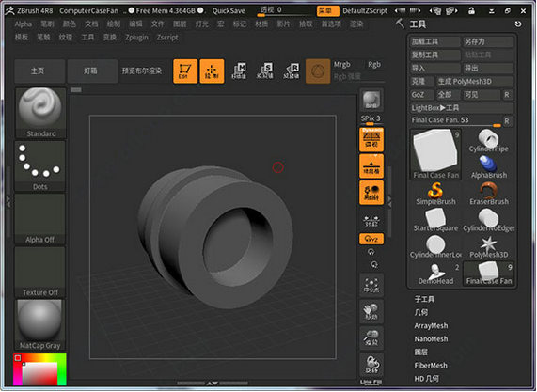This screenshot has height=392, width=537.
Task: Click the Alpha Off slot
Action: pos(40,219)
